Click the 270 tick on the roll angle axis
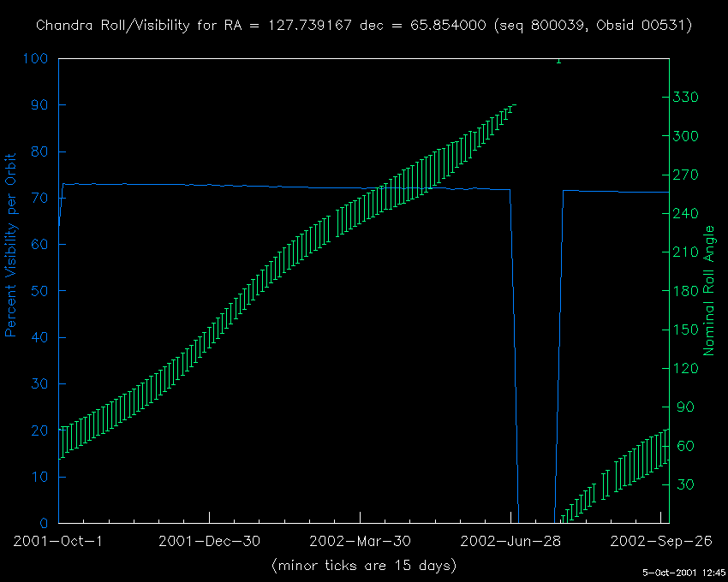The height and width of the screenshot is (582, 728). pyautogui.click(x=688, y=175)
